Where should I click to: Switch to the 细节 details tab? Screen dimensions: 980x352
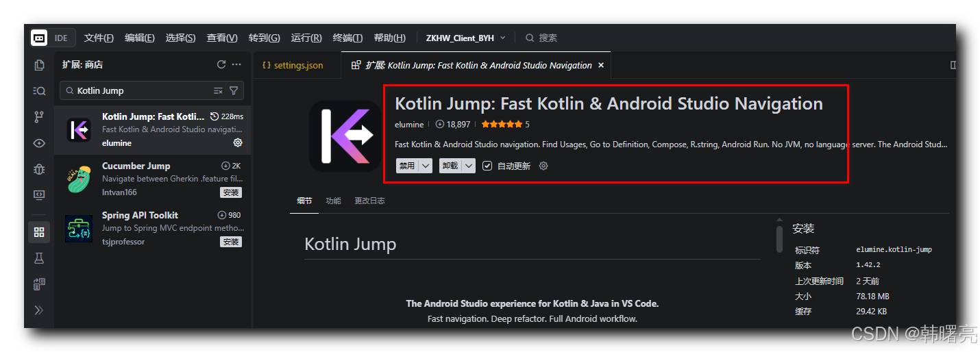(304, 201)
